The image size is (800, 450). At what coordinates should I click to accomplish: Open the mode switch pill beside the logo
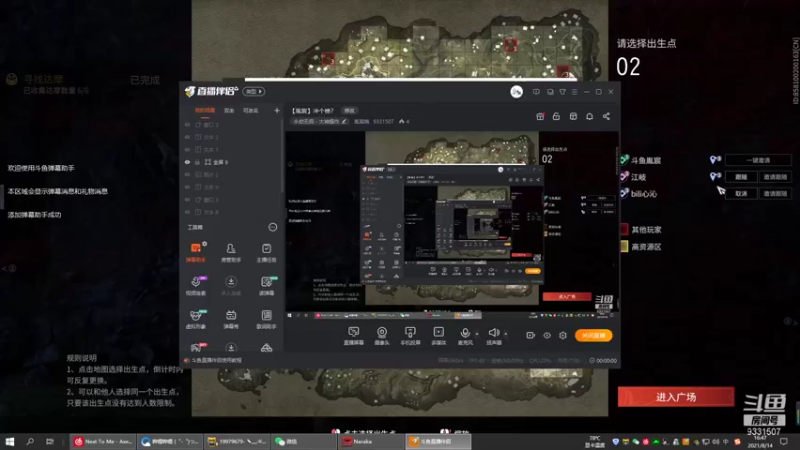coord(254,91)
